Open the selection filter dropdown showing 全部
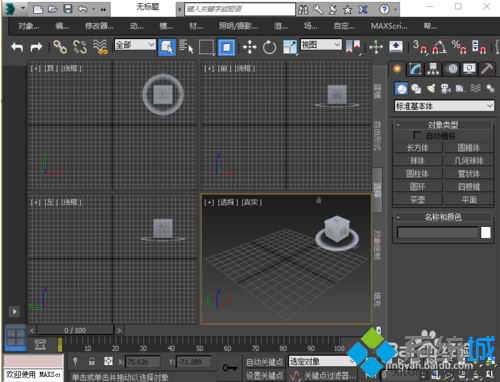This screenshot has height=382, width=500. click(135, 44)
